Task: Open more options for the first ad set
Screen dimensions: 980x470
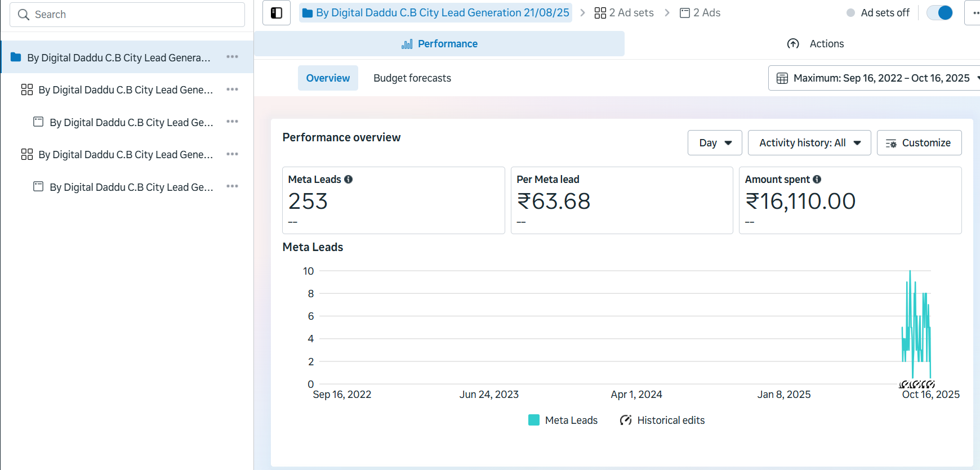Action: tap(232, 89)
